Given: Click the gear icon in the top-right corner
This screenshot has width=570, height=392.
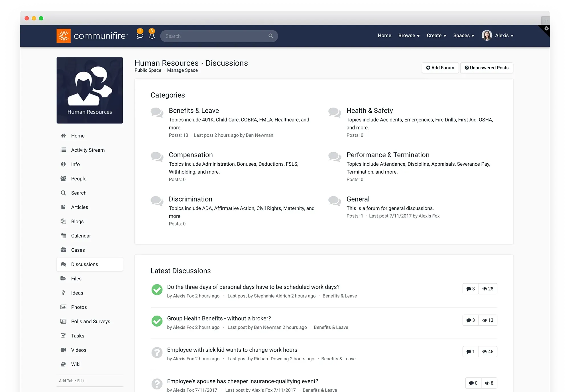Looking at the screenshot, I should [546, 28].
